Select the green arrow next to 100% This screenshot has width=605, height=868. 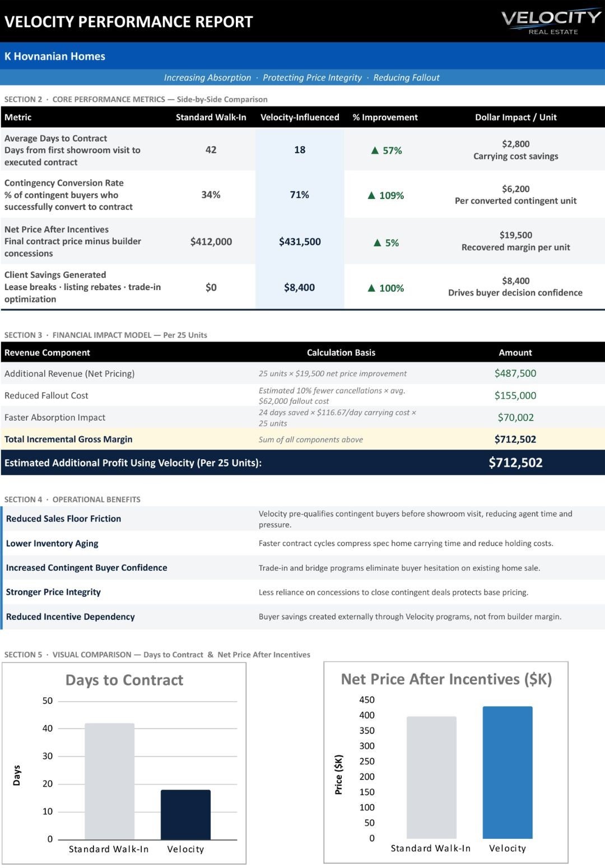pos(371,288)
